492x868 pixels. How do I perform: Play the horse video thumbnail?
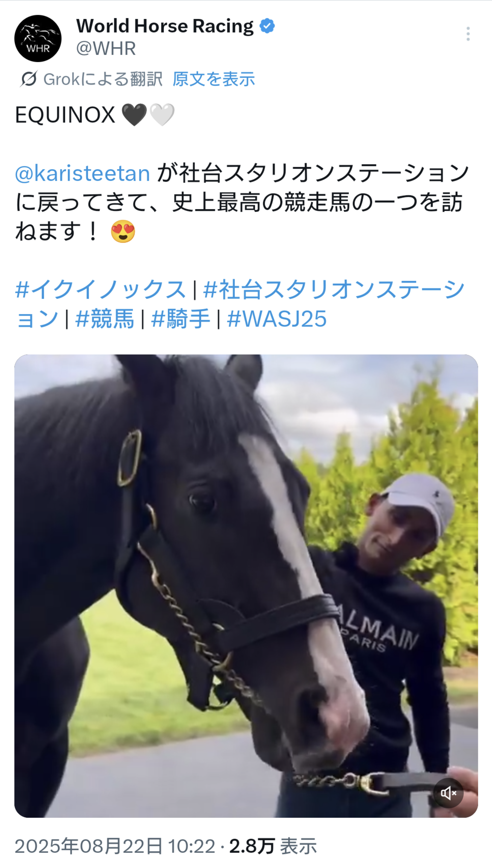pos(246,586)
